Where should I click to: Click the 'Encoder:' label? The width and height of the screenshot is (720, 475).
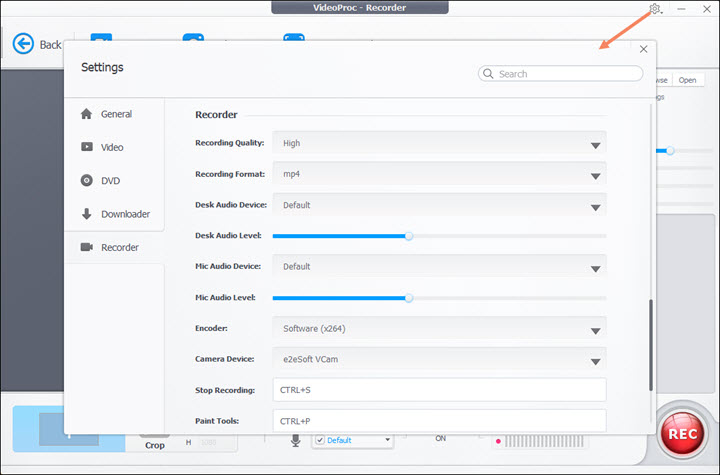coord(211,328)
